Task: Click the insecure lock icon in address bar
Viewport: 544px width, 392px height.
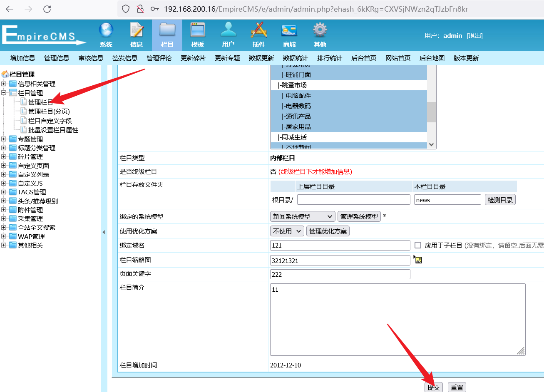Action: (140, 9)
